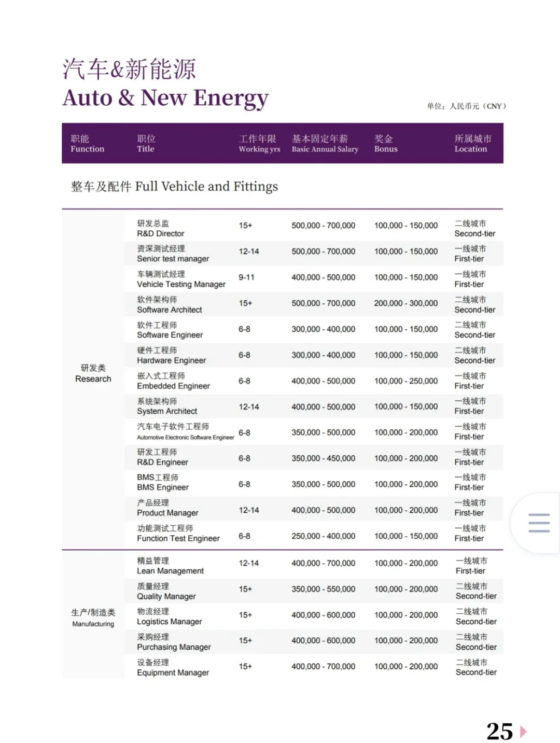Click the 'Bonus' column header
The image size is (560, 743).
(386, 144)
